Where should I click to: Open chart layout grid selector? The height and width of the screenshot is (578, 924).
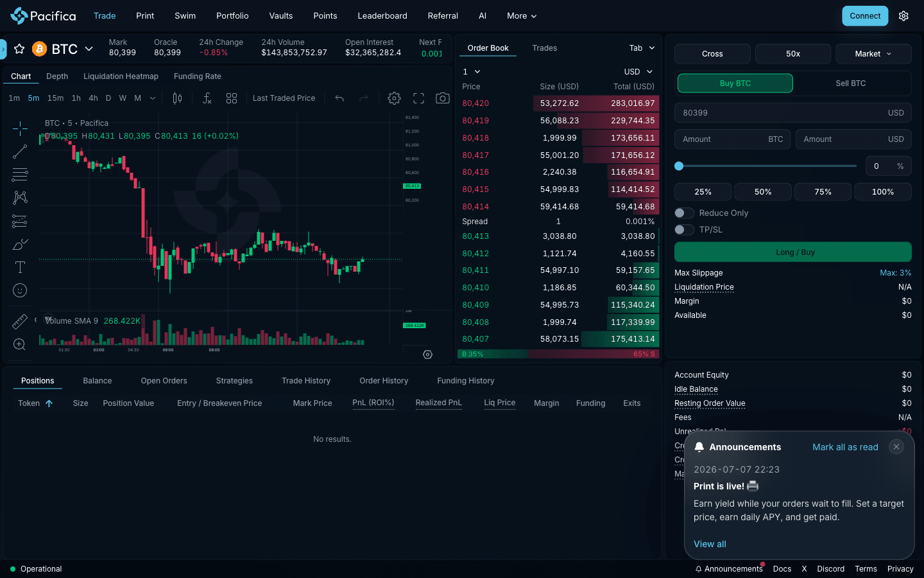[232, 98]
